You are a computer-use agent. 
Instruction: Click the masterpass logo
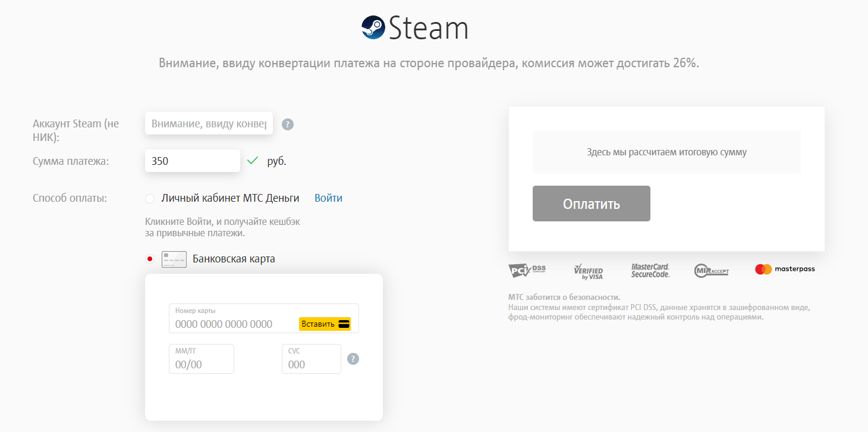[x=785, y=269]
